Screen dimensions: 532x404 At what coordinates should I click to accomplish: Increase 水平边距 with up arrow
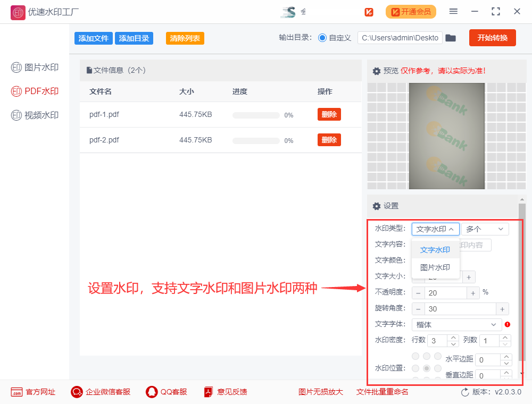506,357
